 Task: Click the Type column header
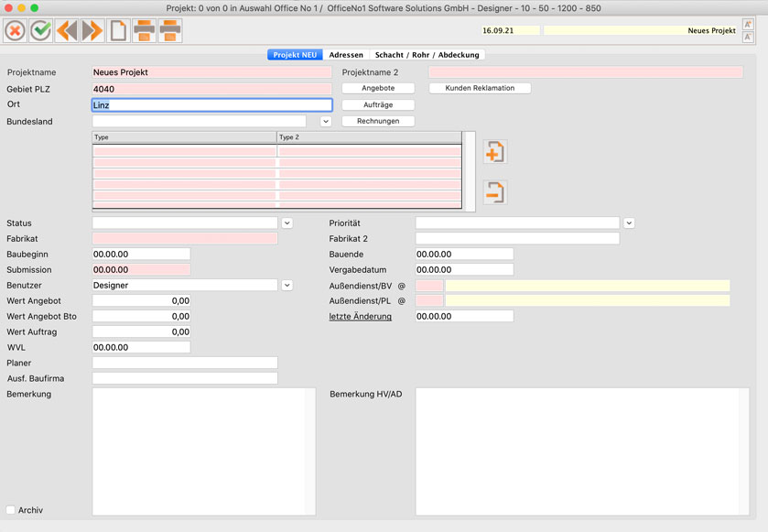[185, 137]
